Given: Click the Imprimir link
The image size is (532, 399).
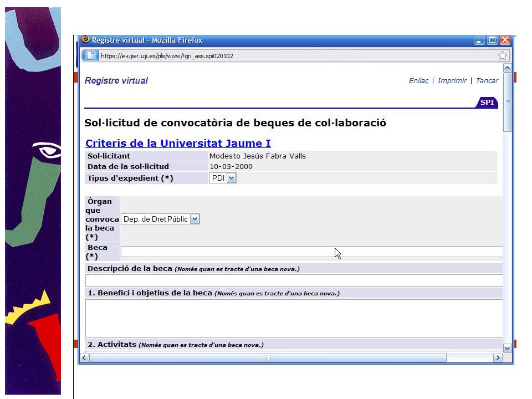Looking at the screenshot, I should pyautogui.click(x=452, y=81).
